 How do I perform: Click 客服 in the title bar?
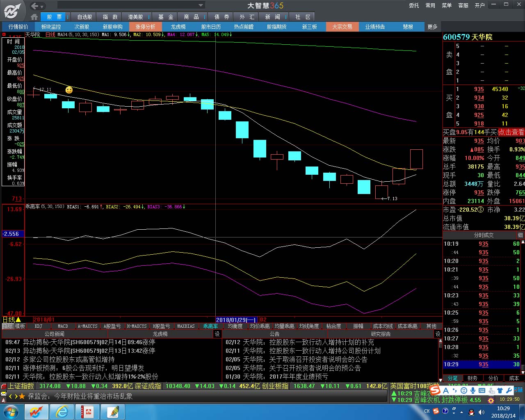point(463,5)
